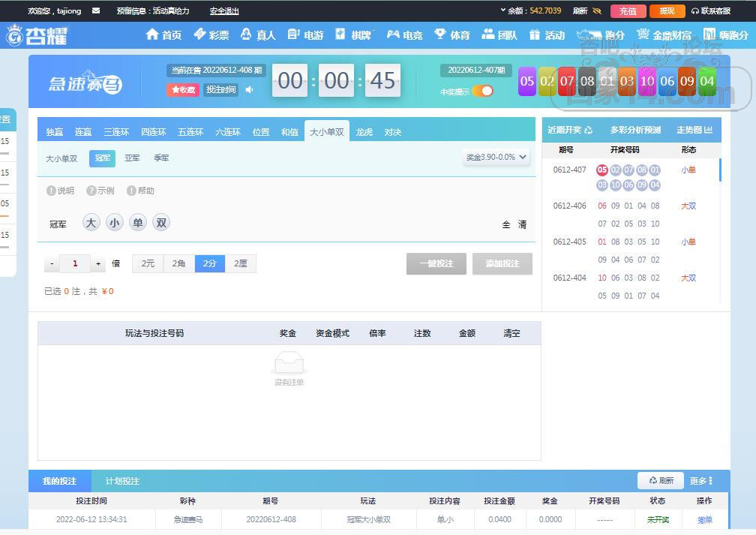Image resolution: width=756 pixels, height=535 pixels.
Task: Mute sound with the speaker icon
Action: [x=250, y=90]
